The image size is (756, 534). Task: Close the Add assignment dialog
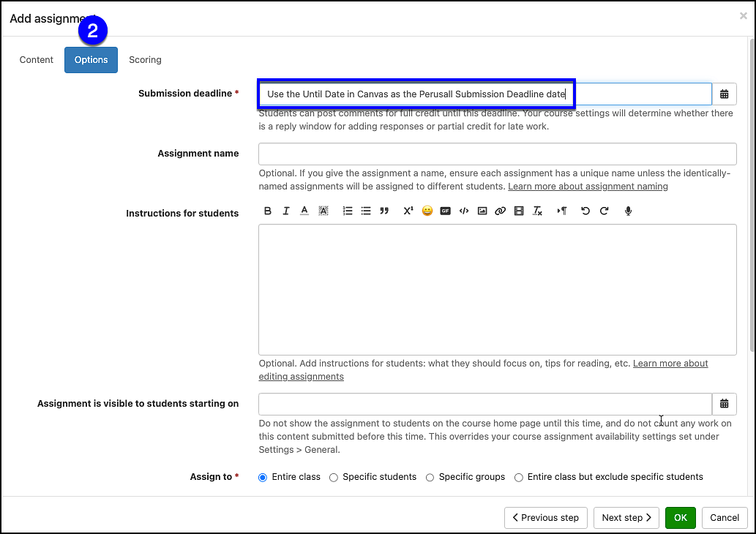click(744, 16)
